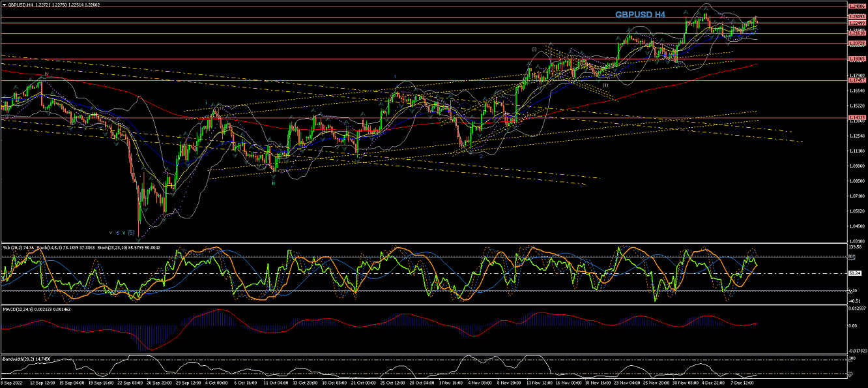Click the 11 Nov 12:00 time axis label
868x388 pixels.
[541, 384]
